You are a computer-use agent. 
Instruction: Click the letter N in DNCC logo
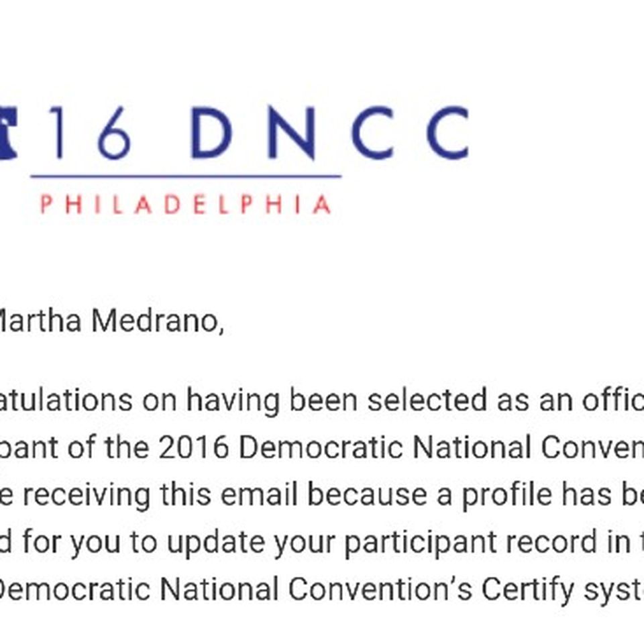pyautogui.click(x=292, y=133)
